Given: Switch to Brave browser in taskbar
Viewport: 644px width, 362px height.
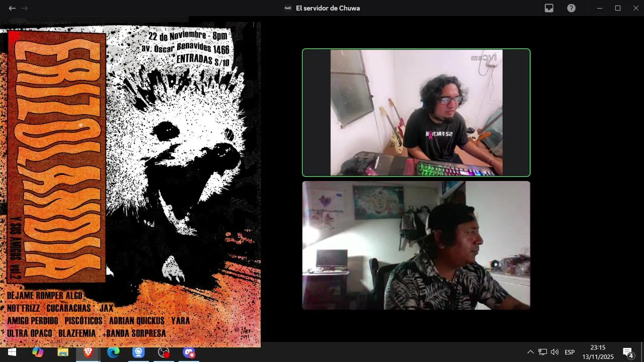Looking at the screenshot, I should click(x=88, y=352).
